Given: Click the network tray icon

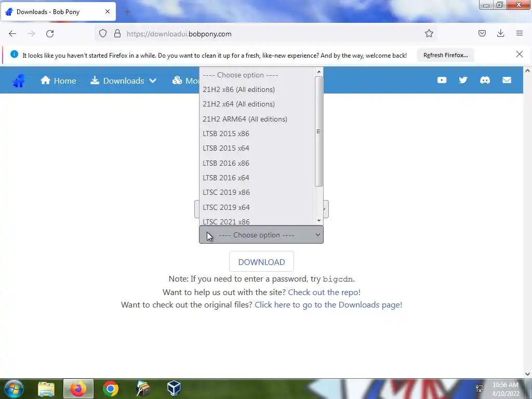Looking at the screenshot, I should [480, 389].
